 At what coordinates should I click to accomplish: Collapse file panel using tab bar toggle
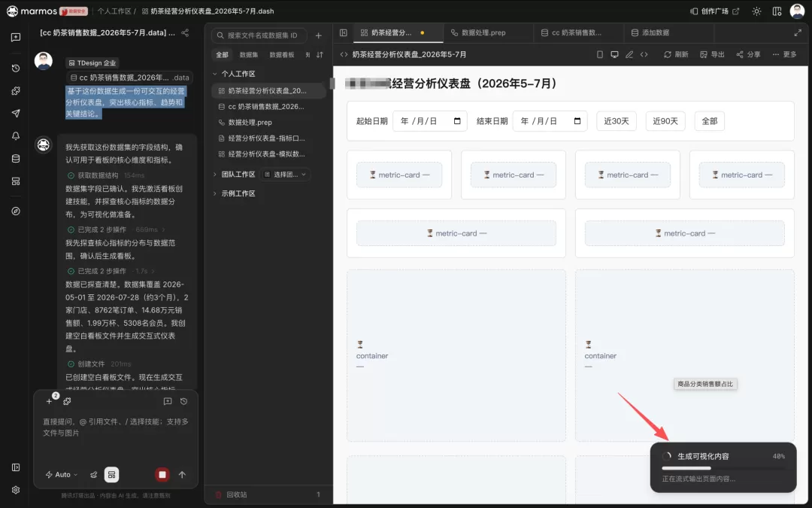pos(343,32)
